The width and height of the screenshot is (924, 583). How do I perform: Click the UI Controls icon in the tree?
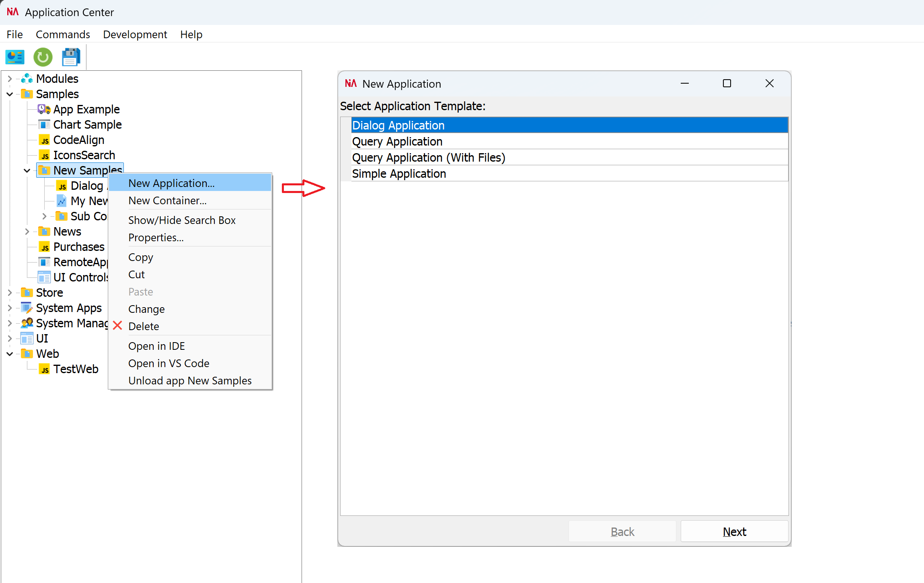pyautogui.click(x=44, y=277)
